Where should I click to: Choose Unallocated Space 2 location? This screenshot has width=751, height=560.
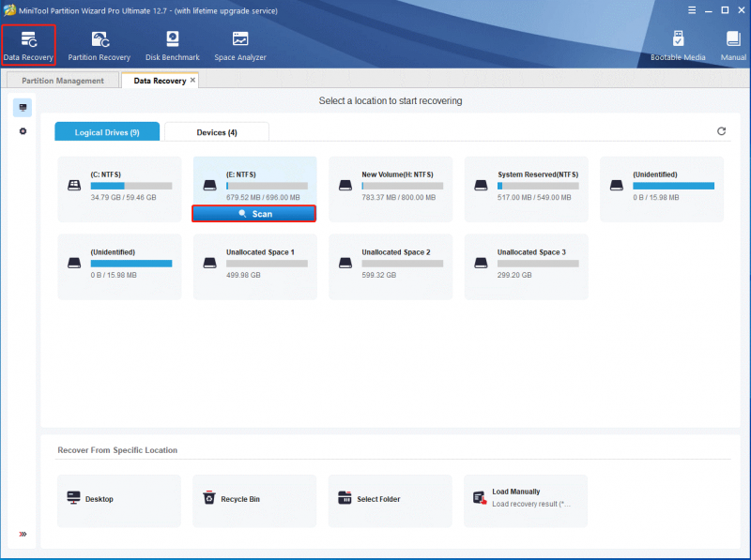coord(391,266)
